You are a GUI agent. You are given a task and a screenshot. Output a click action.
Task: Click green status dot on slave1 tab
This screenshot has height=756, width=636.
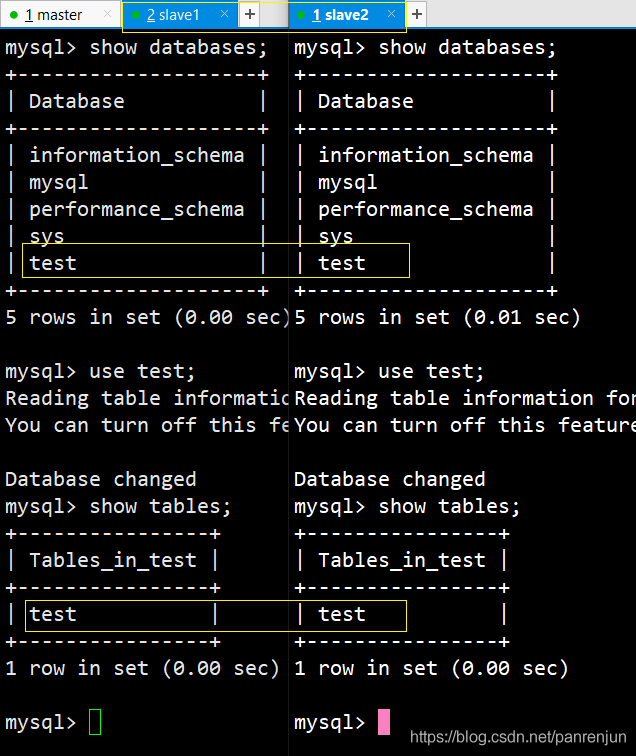136,15
